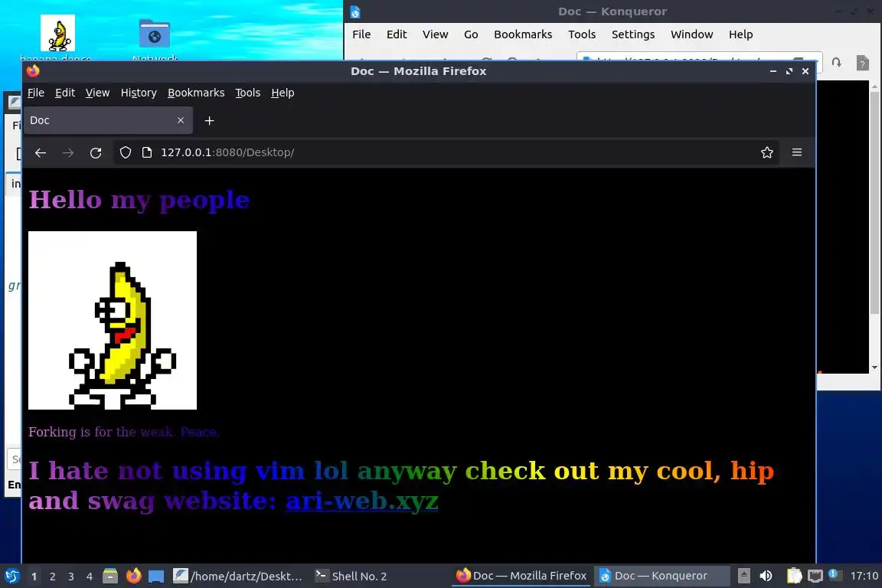Open Konqueror's Bookmarks menu
Viewport: 882px width, 588px height.
point(523,34)
